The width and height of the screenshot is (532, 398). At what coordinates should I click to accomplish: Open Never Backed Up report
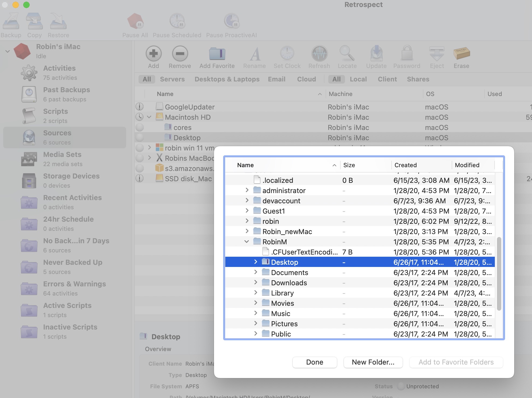point(65,267)
